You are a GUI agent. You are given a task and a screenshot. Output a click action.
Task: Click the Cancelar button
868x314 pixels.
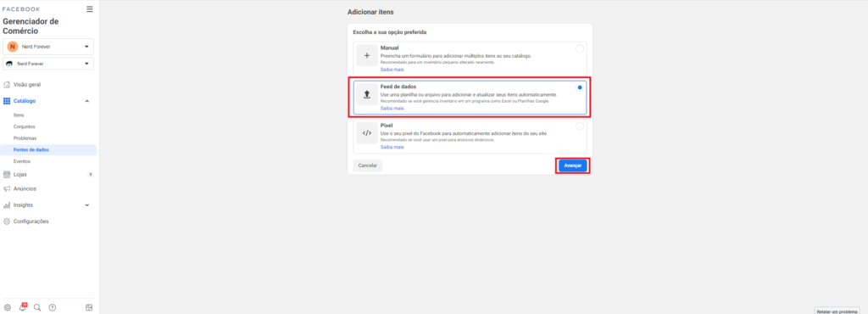coord(368,165)
